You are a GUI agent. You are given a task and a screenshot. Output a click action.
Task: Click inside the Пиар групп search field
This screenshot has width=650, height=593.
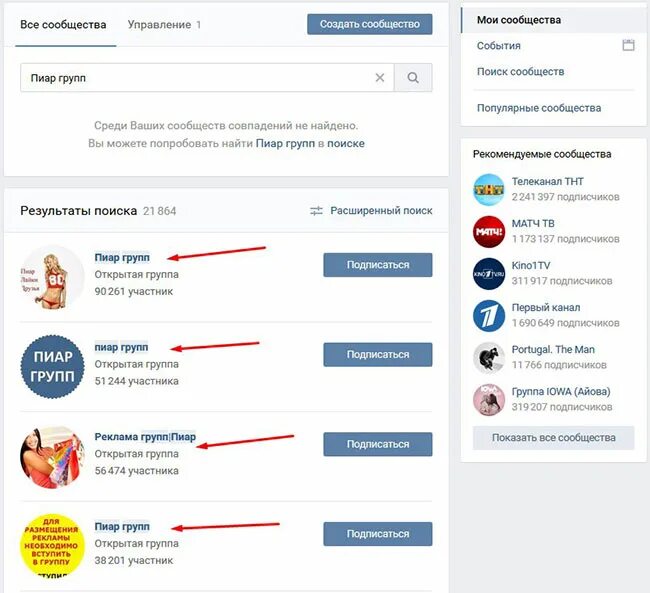click(199, 78)
